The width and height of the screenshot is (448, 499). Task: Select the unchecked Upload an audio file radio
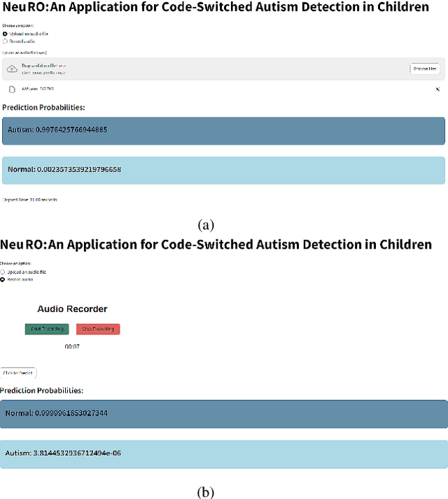pyautogui.click(x=3, y=272)
